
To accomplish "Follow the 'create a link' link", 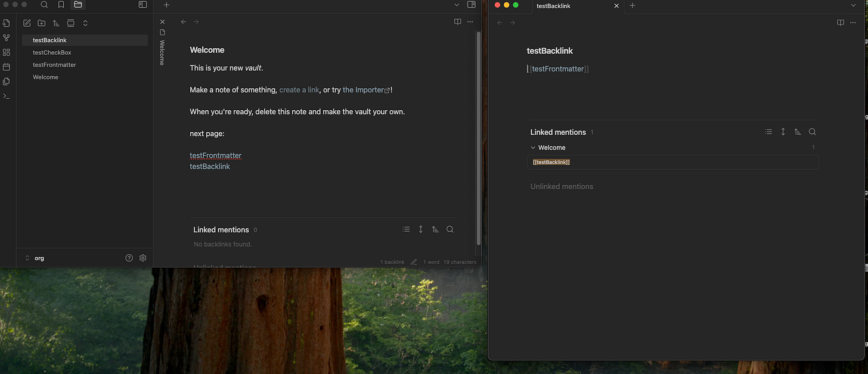I will 299,90.
